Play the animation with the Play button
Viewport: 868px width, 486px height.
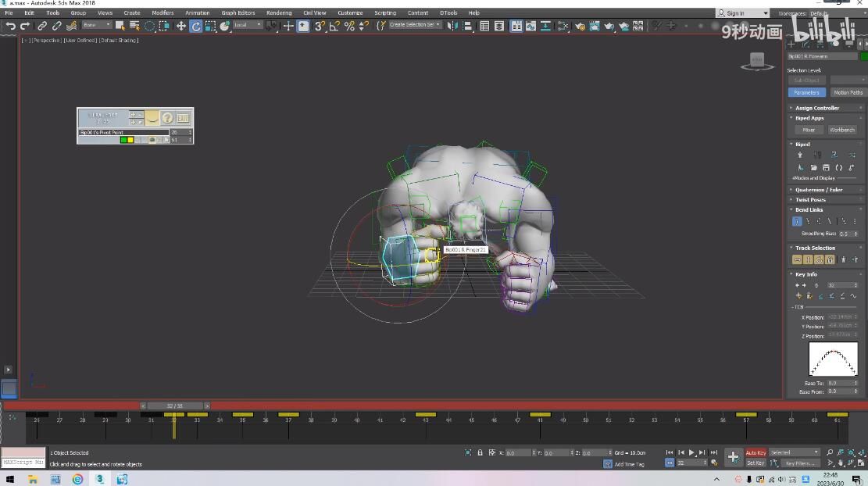[x=691, y=452]
